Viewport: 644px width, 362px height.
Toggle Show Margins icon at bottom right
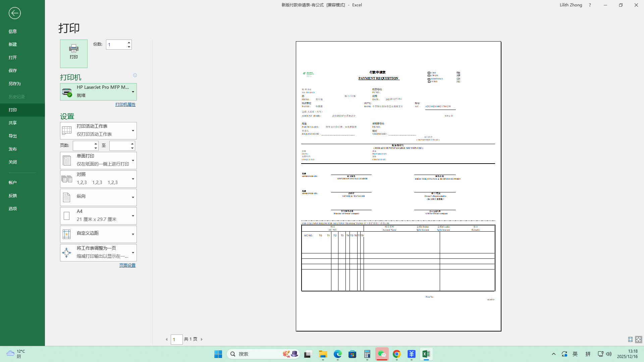[630, 340]
